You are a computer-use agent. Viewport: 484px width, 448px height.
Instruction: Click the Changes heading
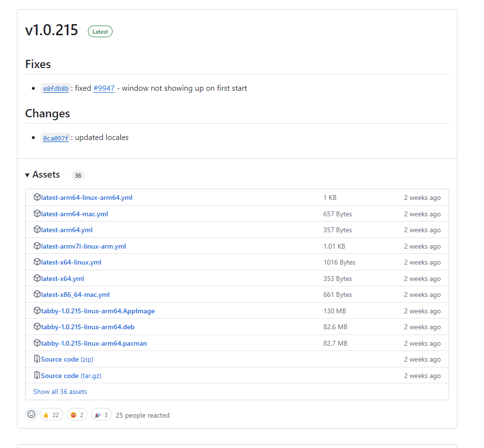47,113
